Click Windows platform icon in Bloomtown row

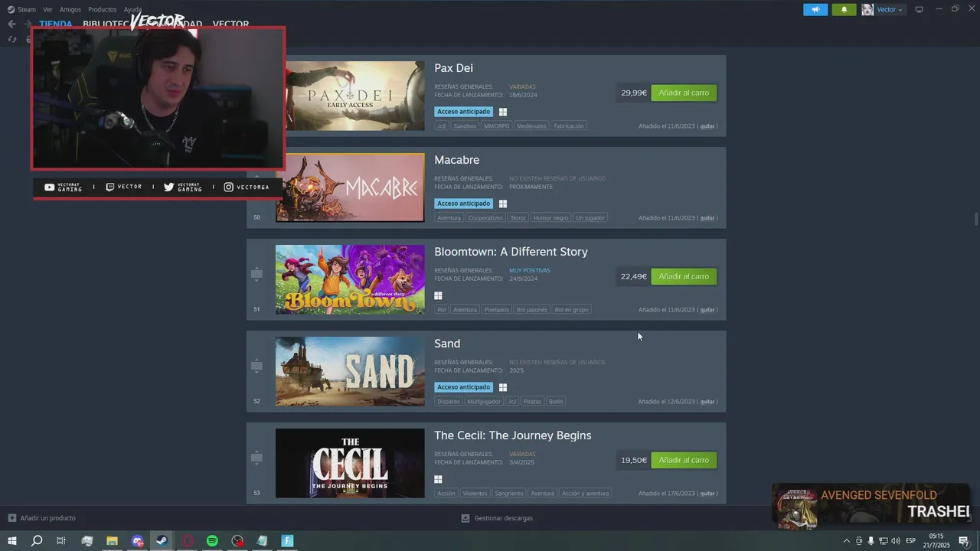[439, 295]
